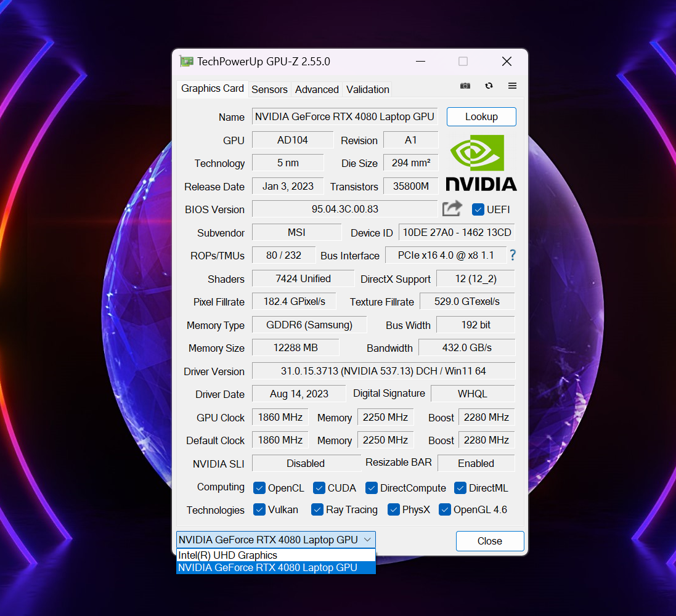Click the Memory Type GDDR6 (Samsung)
The image size is (676, 616).
pos(309,325)
